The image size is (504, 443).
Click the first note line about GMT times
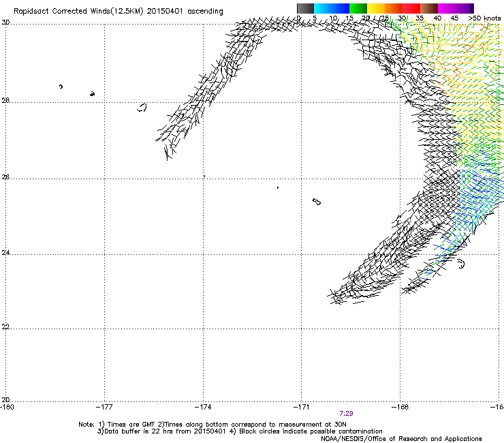tap(212, 425)
